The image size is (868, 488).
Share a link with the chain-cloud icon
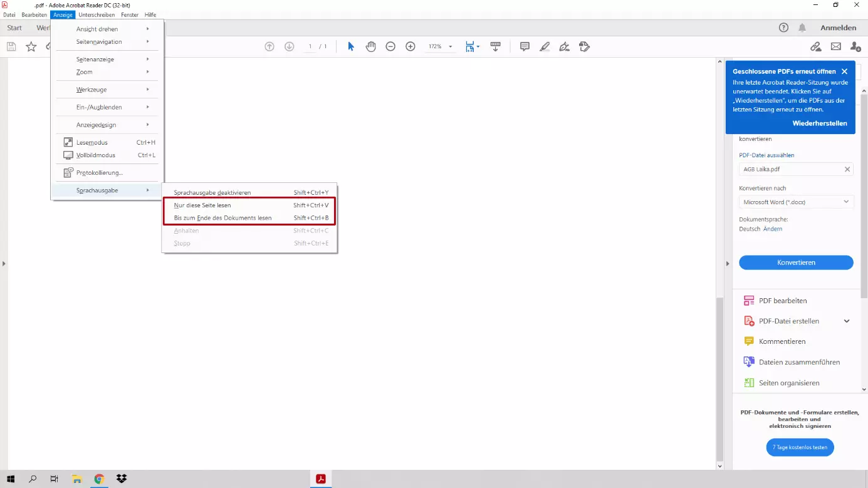coord(815,46)
